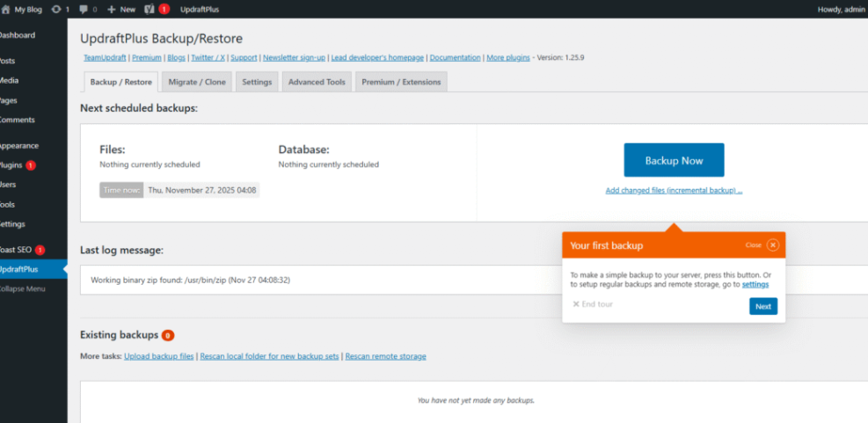Open the Blogs link
Image resolution: width=868 pixels, height=423 pixels.
pos(177,57)
